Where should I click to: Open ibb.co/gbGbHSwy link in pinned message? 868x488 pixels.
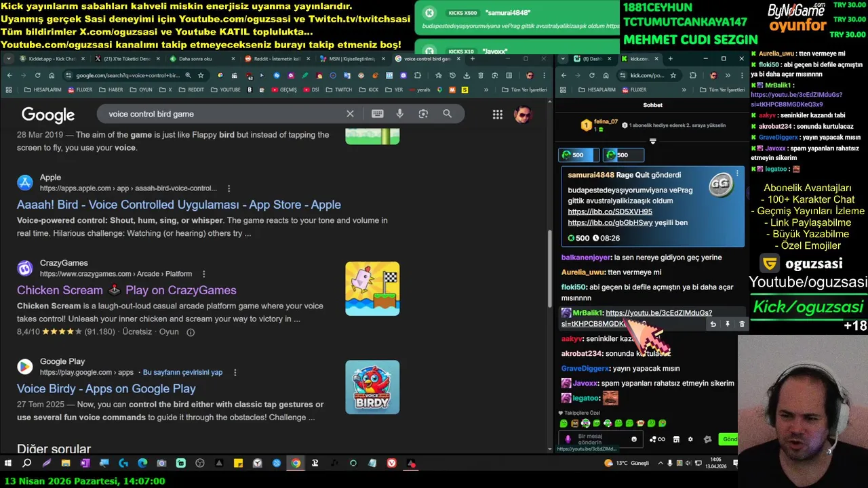(610, 222)
